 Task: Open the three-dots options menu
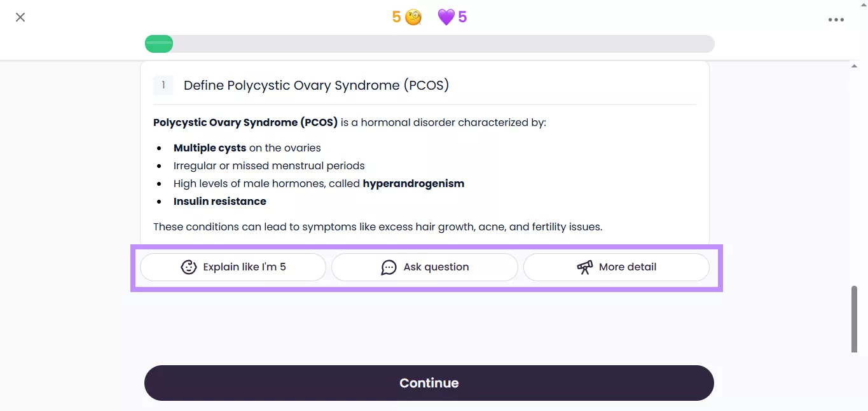836,20
